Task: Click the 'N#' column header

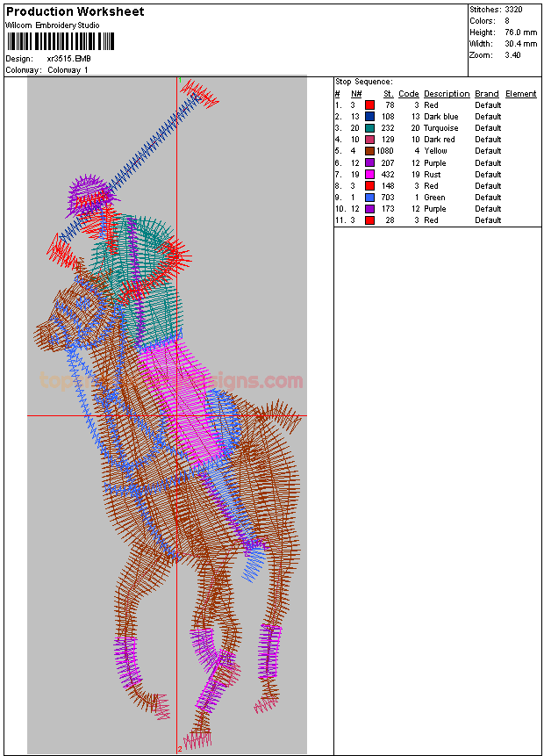Action: 356,94
